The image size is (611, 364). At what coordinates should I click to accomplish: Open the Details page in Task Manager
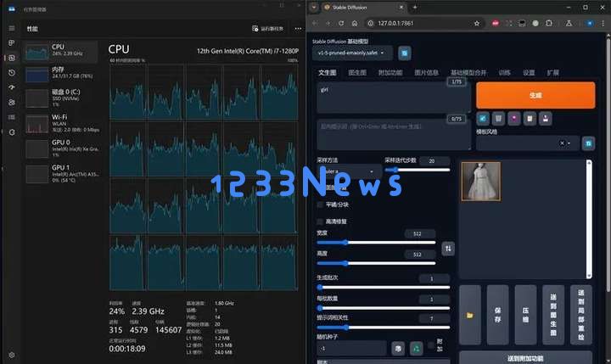12,117
